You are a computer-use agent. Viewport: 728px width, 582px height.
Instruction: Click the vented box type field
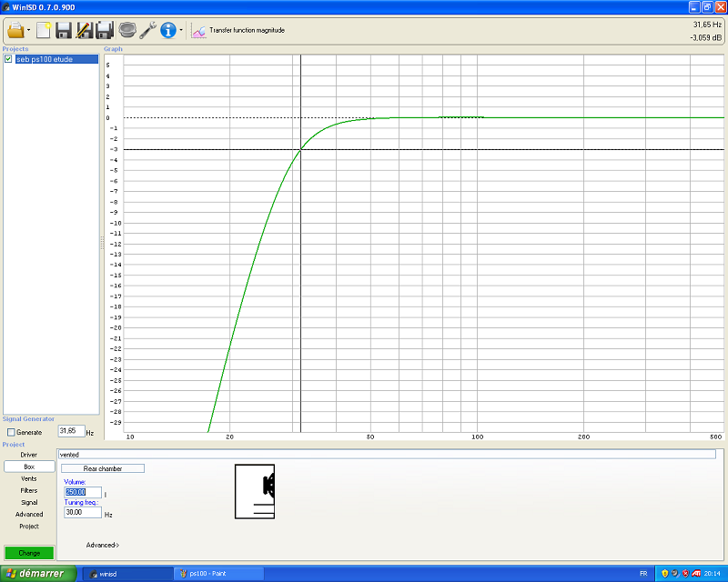[387, 455]
